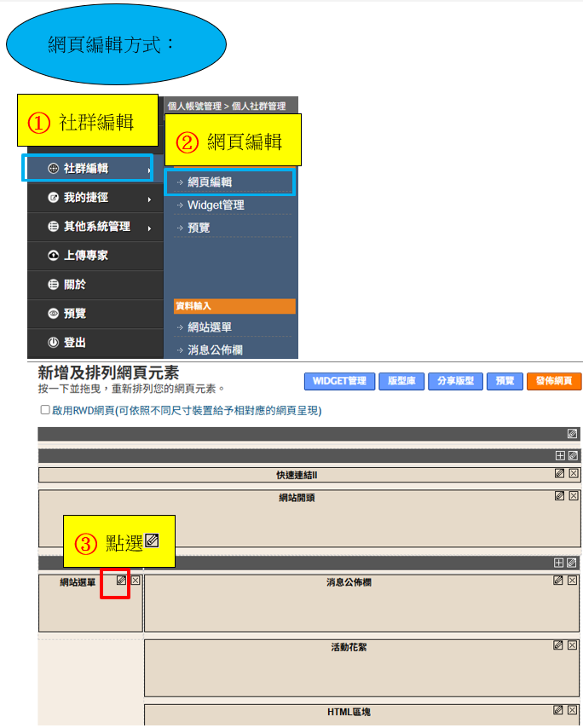Select the 網站開頭 block title
The height and width of the screenshot is (728, 583).
coord(297,498)
